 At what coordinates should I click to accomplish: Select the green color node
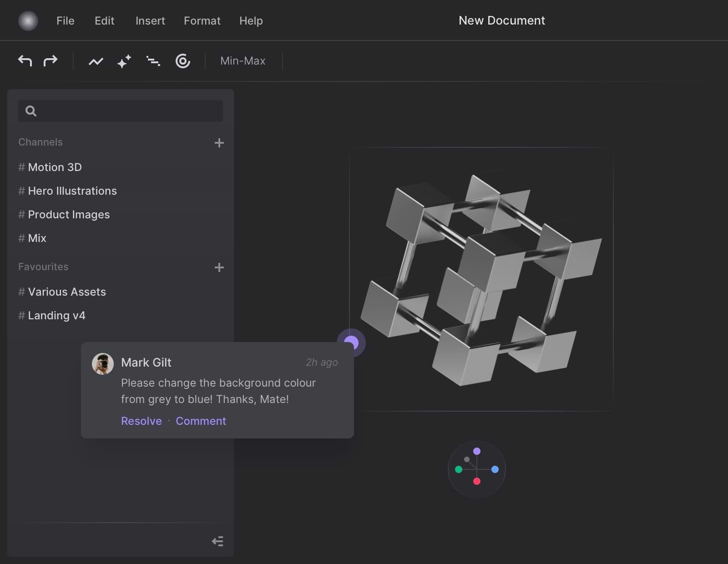coord(458,469)
